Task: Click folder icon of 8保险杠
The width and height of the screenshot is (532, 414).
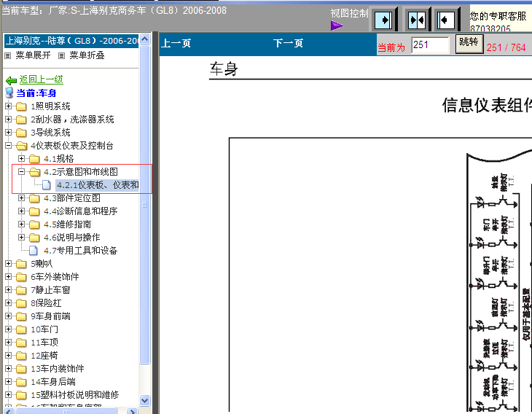Action: [21, 303]
